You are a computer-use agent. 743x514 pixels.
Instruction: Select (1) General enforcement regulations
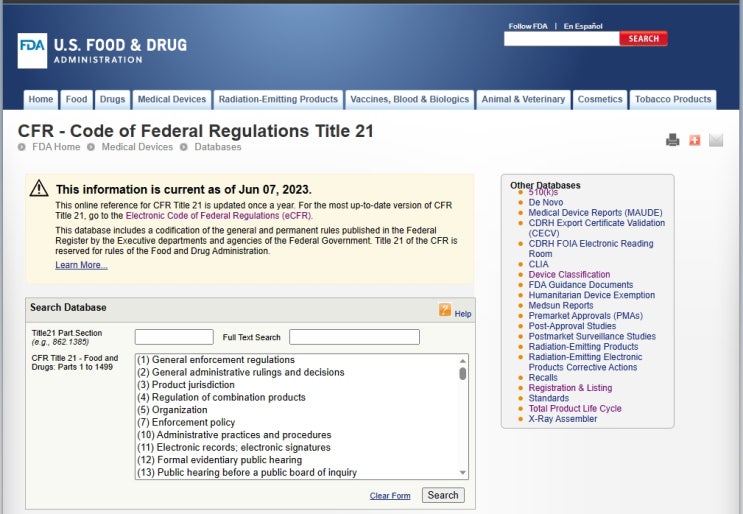(297, 360)
